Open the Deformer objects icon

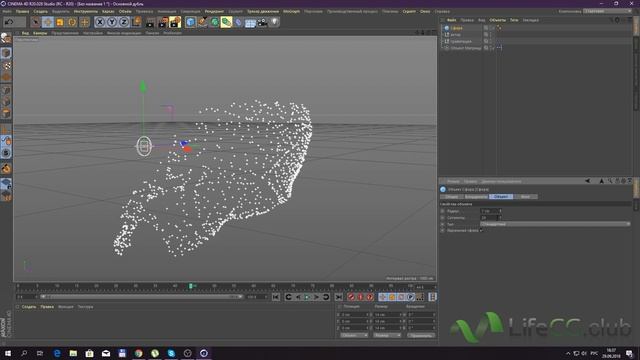238,22
